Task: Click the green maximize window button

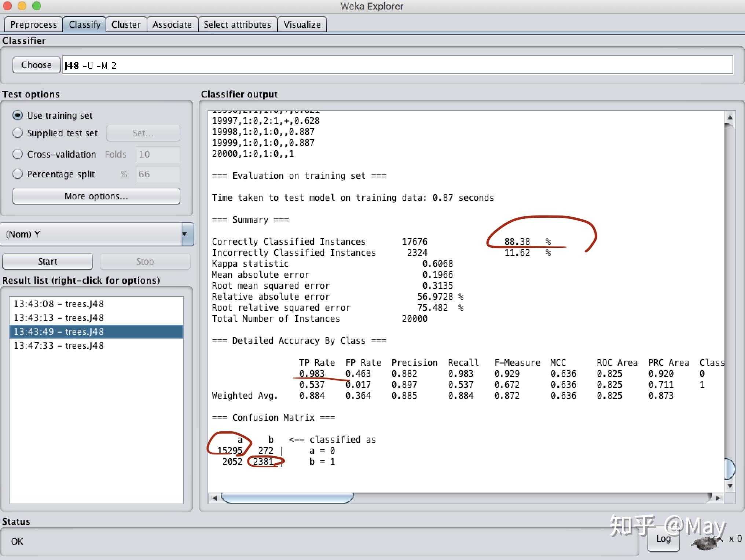Action: pyautogui.click(x=37, y=6)
